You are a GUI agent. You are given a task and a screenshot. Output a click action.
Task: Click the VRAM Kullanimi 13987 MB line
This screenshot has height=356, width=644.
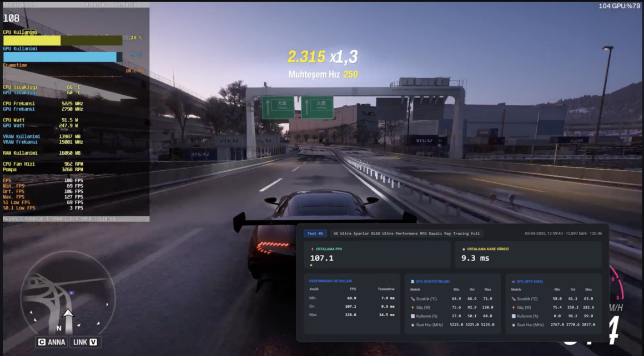pos(42,136)
